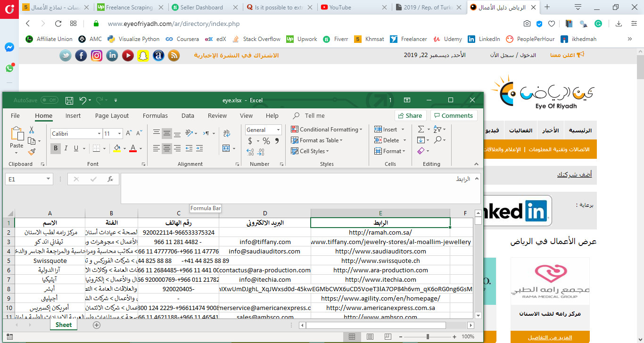This screenshot has width=644, height=343.
Task: Click the Percent Style icon
Action: point(266,141)
